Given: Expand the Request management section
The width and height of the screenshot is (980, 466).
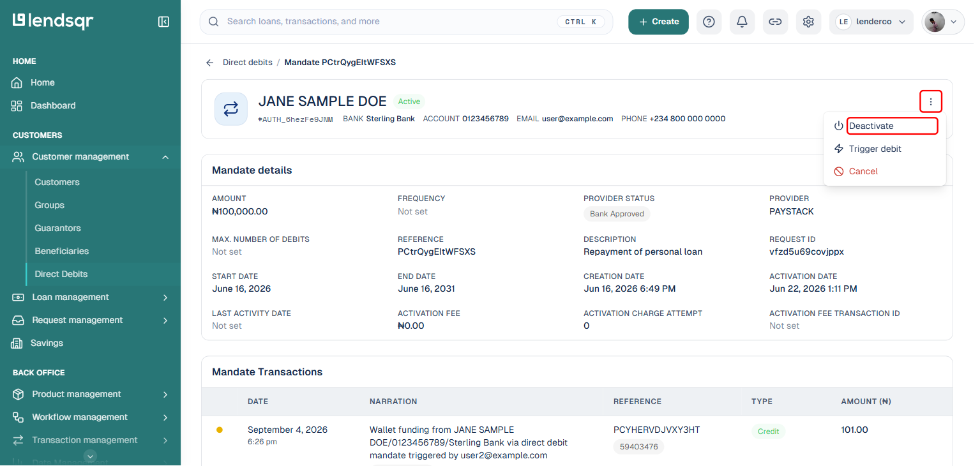Looking at the screenshot, I should click(x=165, y=320).
